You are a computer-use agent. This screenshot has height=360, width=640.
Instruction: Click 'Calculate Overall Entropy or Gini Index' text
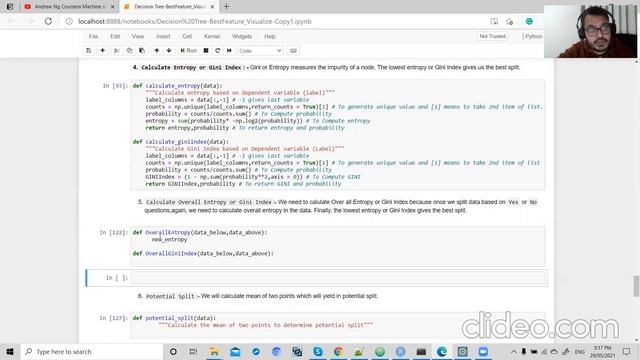(x=209, y=202)
